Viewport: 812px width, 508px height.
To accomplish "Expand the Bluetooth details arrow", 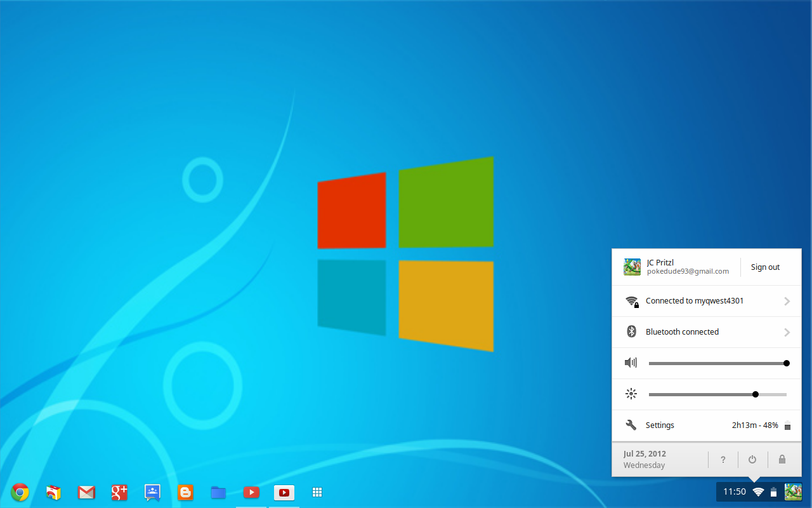I will pos(787,332).
